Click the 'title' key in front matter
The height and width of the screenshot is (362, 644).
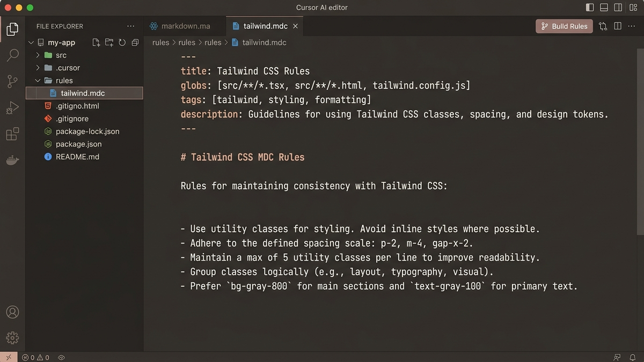pos(193,71)
